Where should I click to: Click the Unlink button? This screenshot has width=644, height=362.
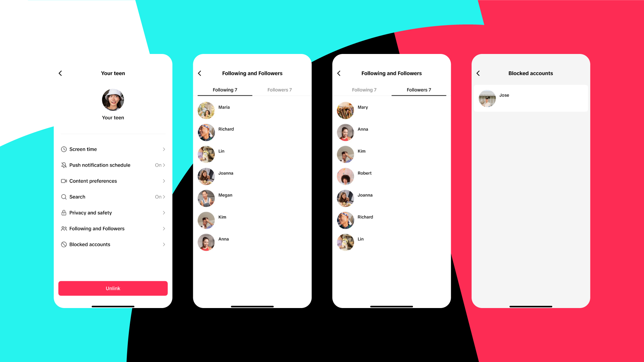tap(113, 288)
